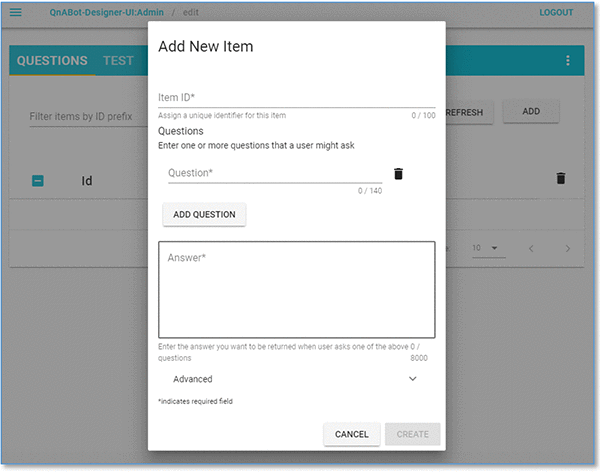Click the '*indicates required field' note
The width and height of the screenshot is (600, 472).
pyautogui.click(x=196, y=401)
